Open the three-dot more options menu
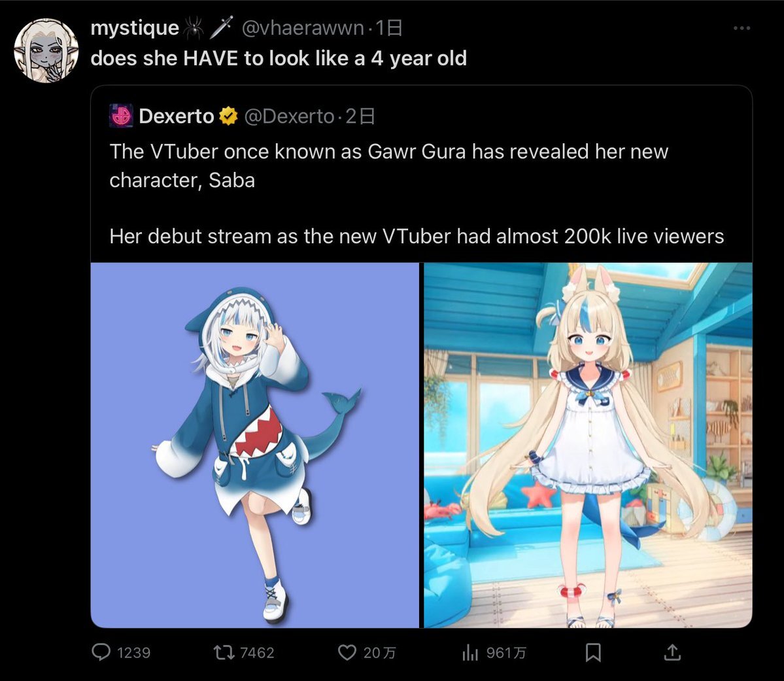Viewport: 784px width, 681px height. tap(741, 28)
